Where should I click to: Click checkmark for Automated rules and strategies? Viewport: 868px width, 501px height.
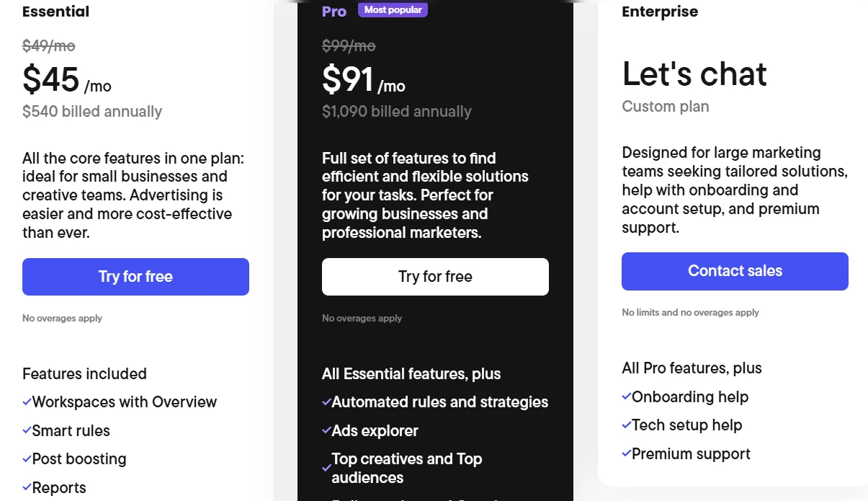(326, 402)
